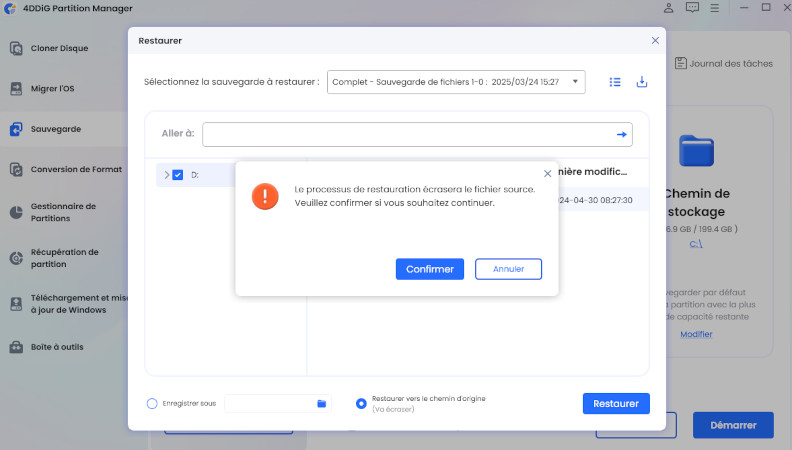Click the blue Restaurer button
Screen dimensions: 792x450
tap(616, 404)
